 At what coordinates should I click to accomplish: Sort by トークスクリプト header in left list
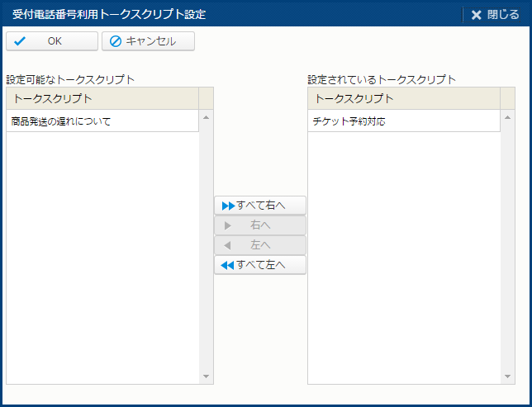102,99
